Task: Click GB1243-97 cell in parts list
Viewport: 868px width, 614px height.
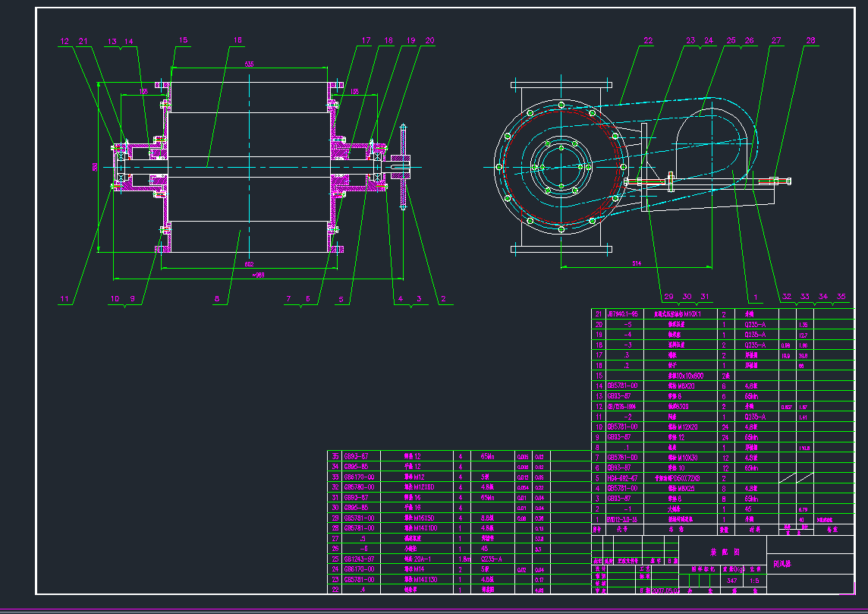Action: 361,558
